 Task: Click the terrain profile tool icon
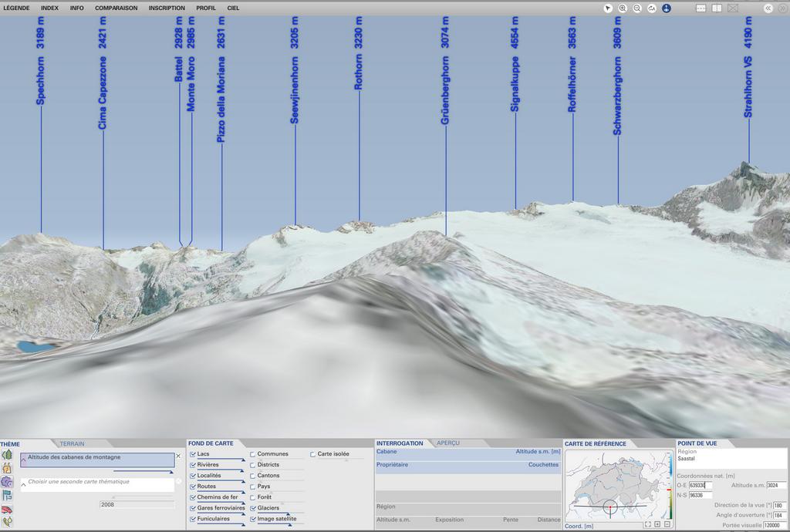pyautogui.click(x=652, y=8)
